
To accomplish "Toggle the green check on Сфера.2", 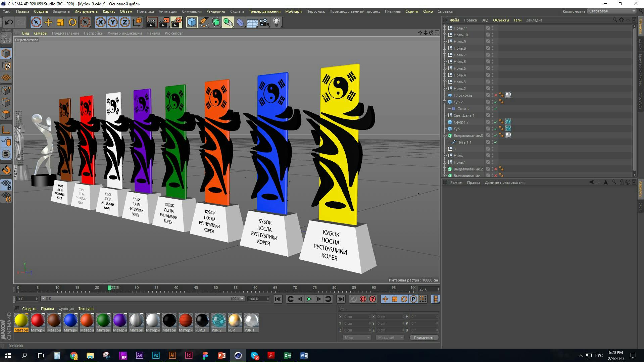I will click(496, 122).
